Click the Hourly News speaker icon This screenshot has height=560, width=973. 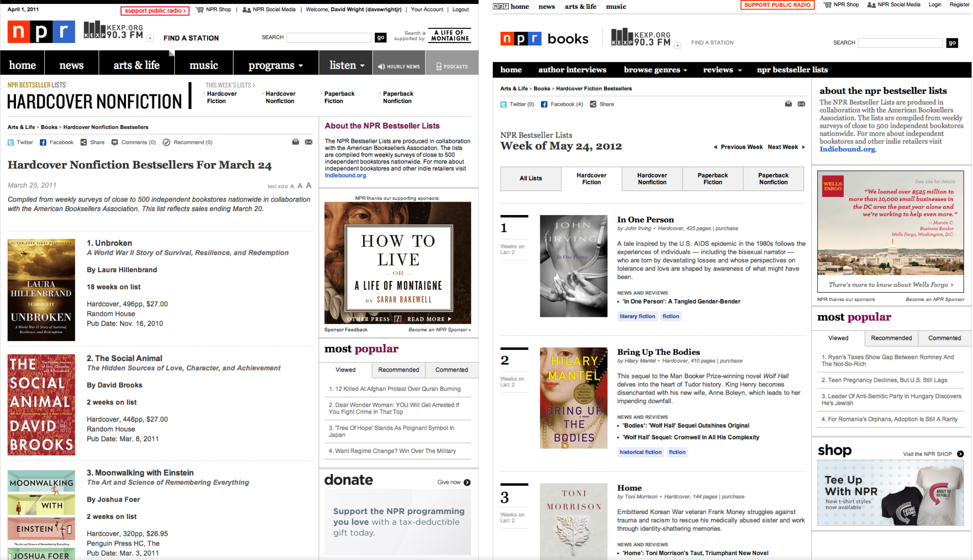381,66
